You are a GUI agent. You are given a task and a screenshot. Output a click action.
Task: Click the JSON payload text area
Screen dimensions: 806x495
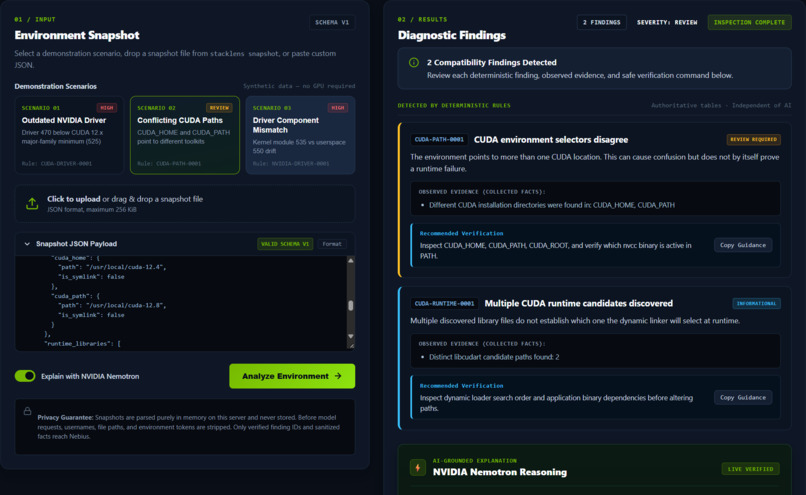(181, 303)
